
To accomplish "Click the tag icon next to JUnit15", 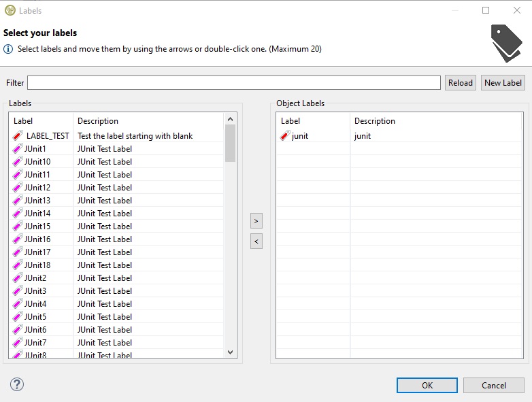I will (18, 227).
